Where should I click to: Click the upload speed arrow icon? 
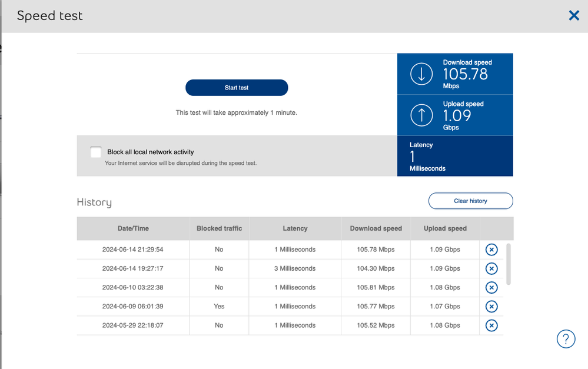tap(421, 115)
